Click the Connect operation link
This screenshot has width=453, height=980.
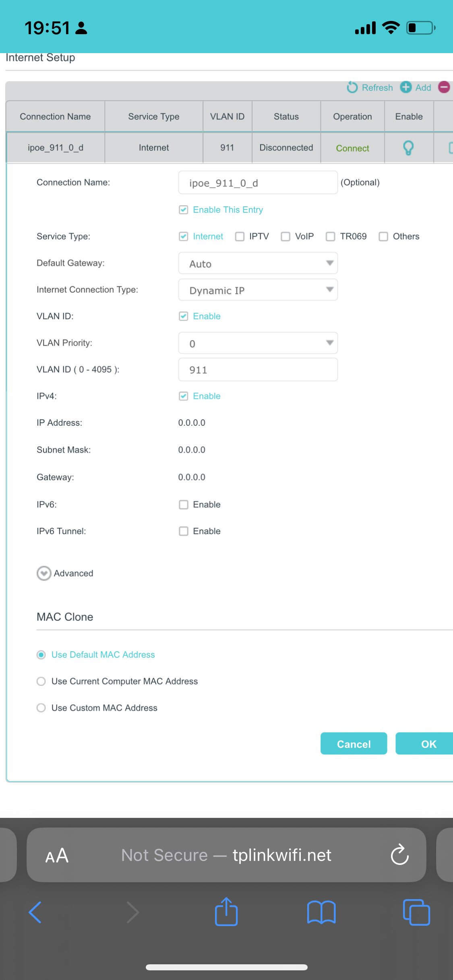[x=352, y=148]
